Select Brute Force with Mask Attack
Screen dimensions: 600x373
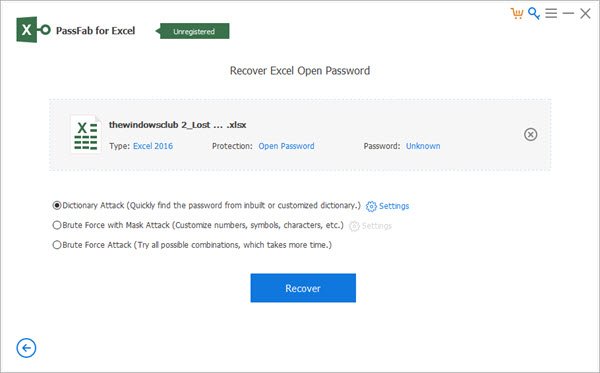pos(57,225)
